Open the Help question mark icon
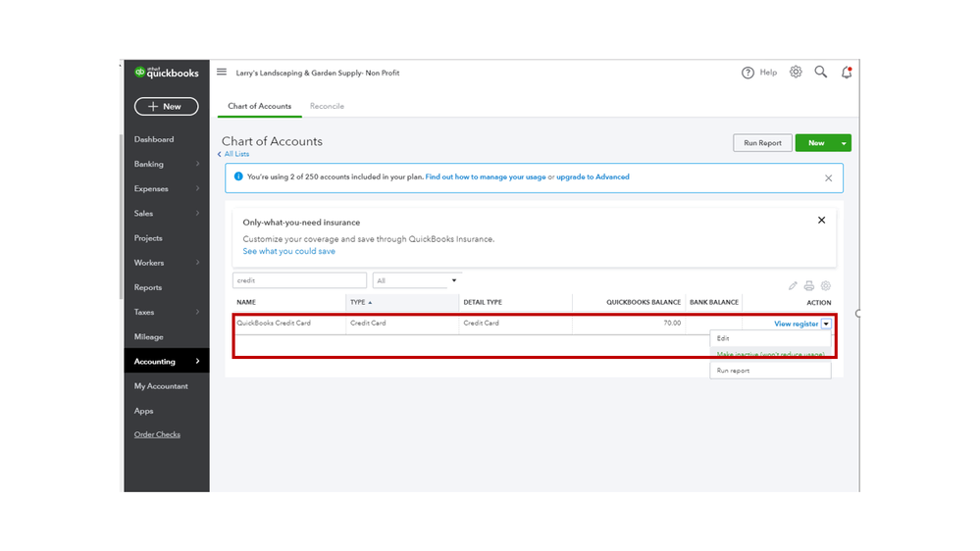The height and width of the screenshot is (551, 980). click(x=748, y=73)
